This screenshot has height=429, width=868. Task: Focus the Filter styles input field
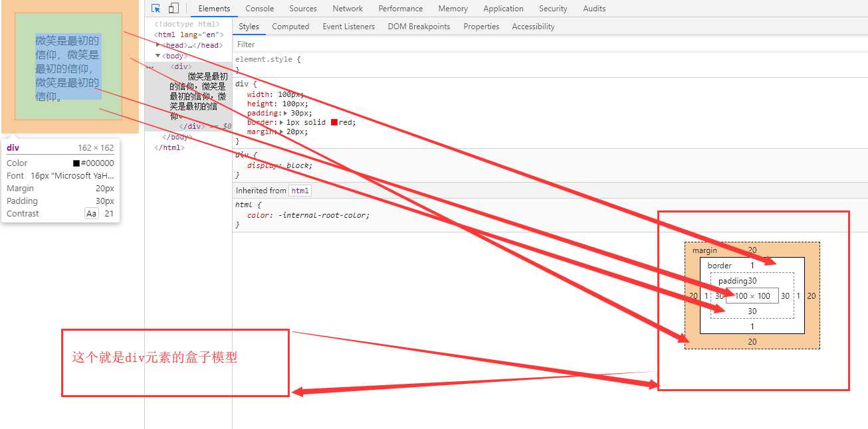pyautogui.click(x=550, y=44)
